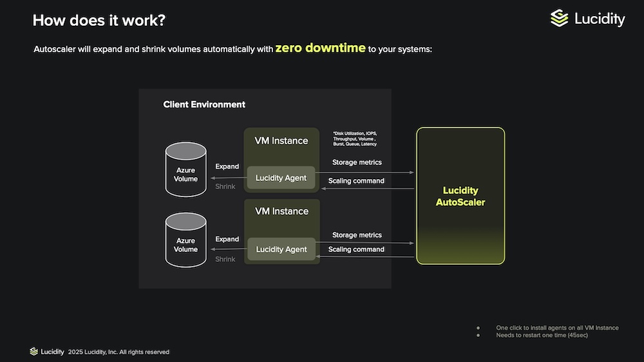
Task: Click the highlighted "zero downtime" text
Action: (x=320, y=48)
